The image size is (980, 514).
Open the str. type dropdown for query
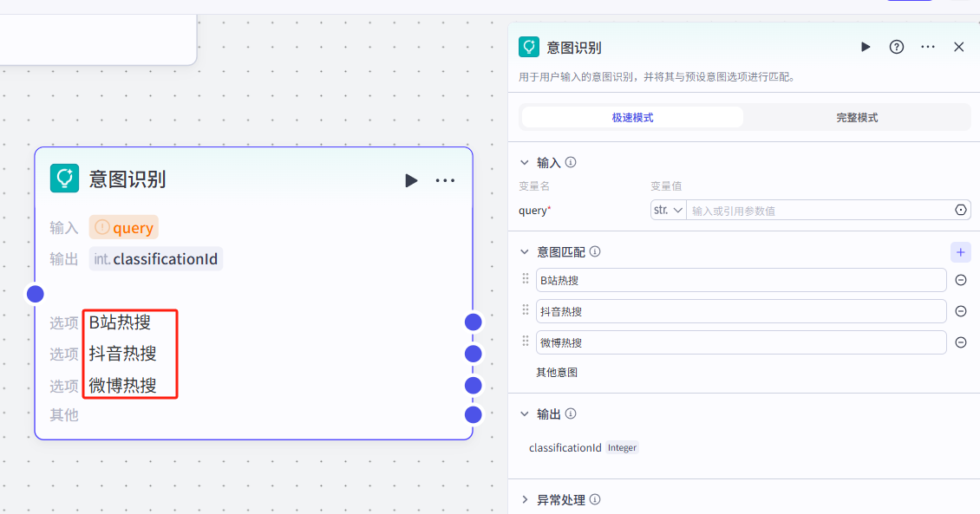pyautogui.click(x=668, y=210)
